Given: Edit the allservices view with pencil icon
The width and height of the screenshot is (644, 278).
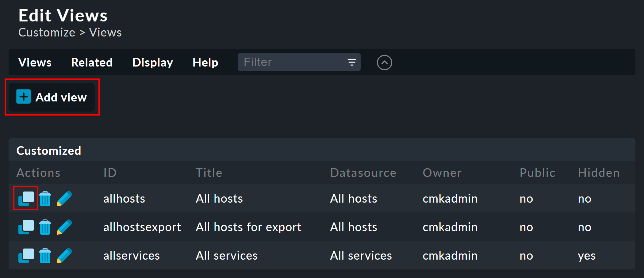Looking at the screenshot, I should coord(64,256).
